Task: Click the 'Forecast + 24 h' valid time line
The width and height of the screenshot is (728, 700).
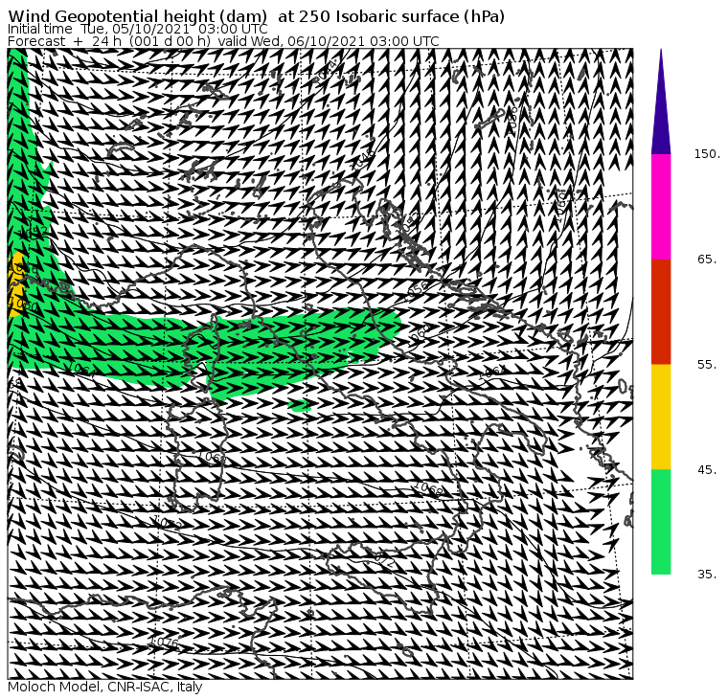Action: pyautogui.click(x=223, y=41)
